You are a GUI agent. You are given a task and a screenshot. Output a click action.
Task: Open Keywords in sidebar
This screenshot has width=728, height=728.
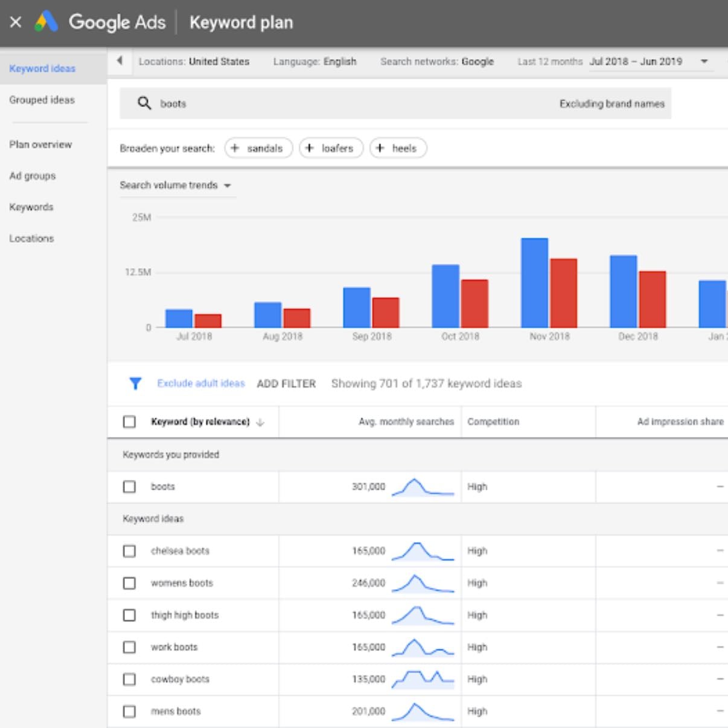pos(31,207)
